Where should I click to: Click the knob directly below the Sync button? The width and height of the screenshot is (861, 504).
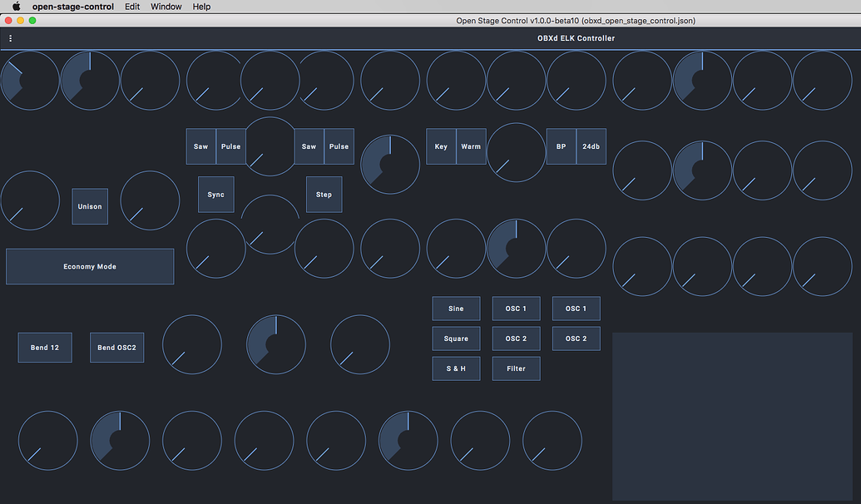[215, 249]
